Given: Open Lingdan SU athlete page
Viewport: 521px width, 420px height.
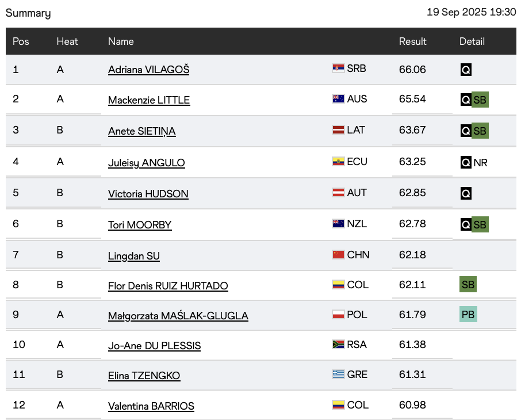Looking at the screenshot, I should coord(134,256).
